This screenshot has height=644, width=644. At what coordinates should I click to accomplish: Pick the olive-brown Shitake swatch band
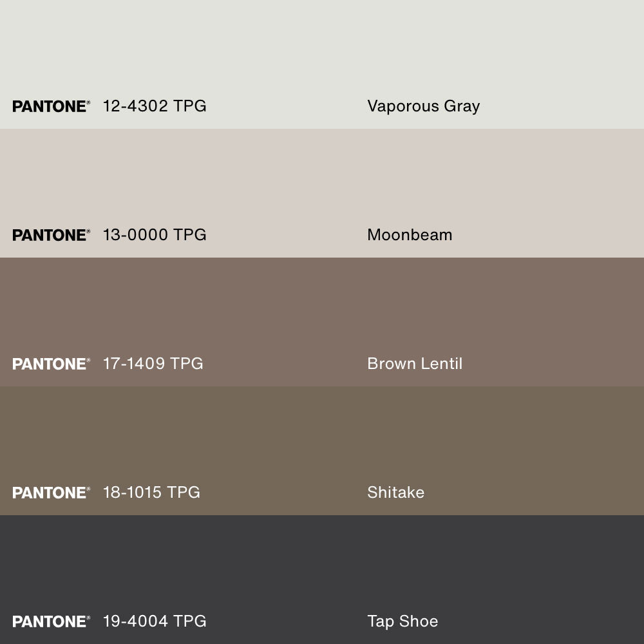[x=322, y=431]
